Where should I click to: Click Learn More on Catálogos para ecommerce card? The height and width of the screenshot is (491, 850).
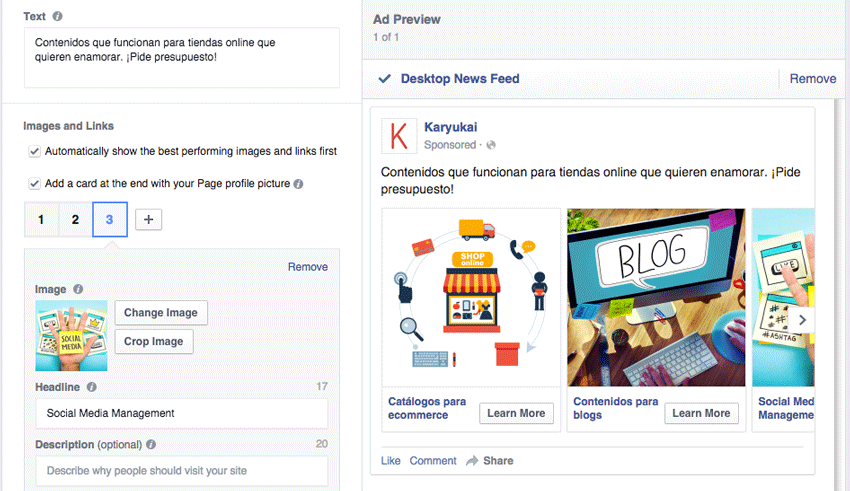click(516, 414)
